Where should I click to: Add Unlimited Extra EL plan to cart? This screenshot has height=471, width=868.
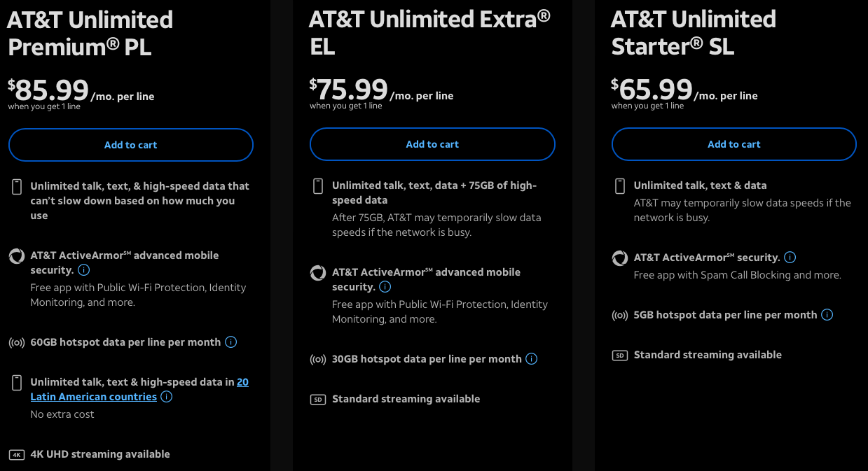click(432, 144)
